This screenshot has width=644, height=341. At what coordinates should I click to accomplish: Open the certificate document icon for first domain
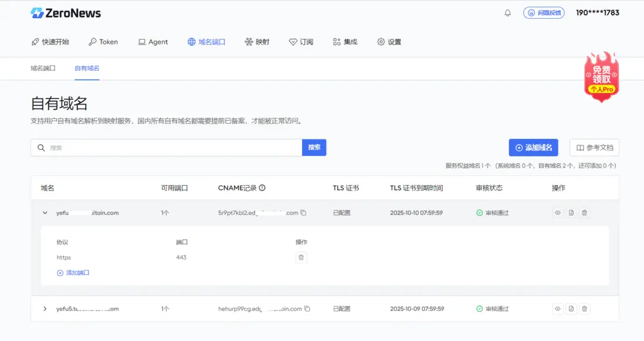[571, 213]
